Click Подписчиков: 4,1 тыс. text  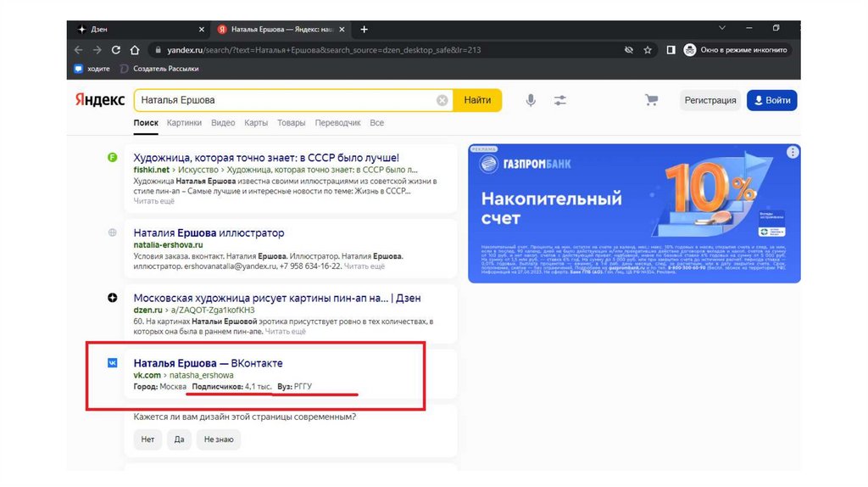231,387
